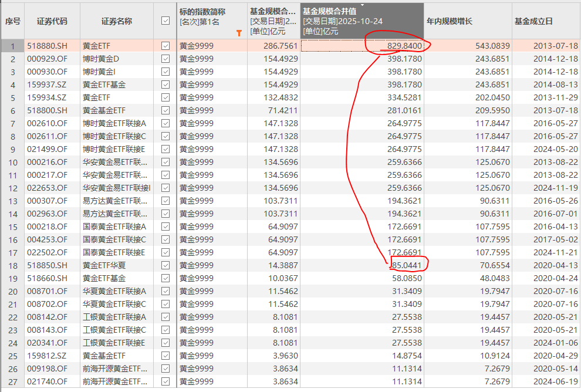Click security code 004253.OF
Image resolution: width=581 pixels, height=392 pixels.
(x=47, y=239)
